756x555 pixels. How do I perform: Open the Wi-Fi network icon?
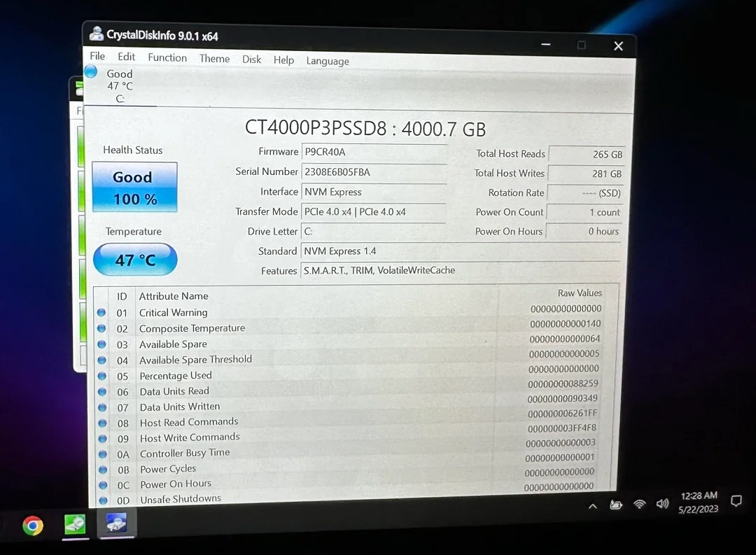click(639, 504)
